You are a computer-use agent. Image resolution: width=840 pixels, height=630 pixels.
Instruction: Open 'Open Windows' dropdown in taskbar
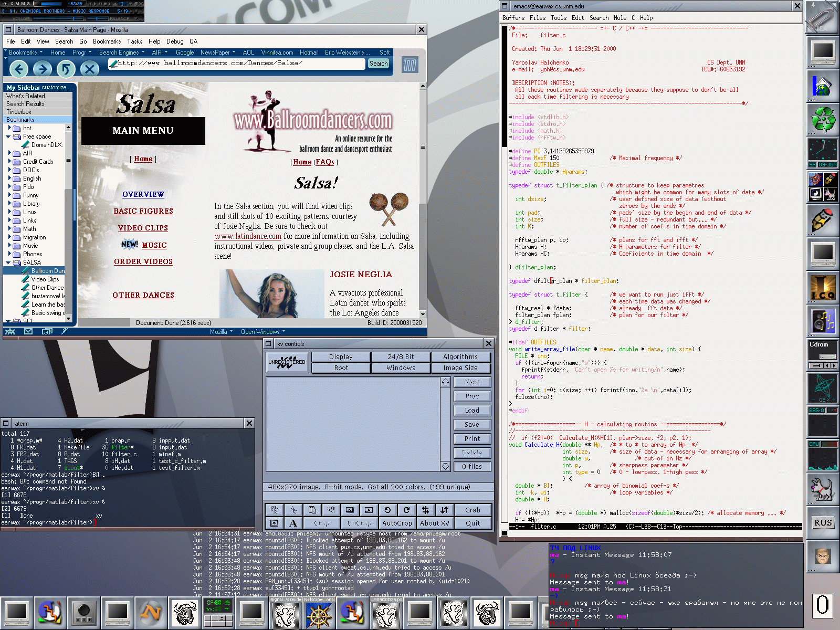(x=263, y=332)
